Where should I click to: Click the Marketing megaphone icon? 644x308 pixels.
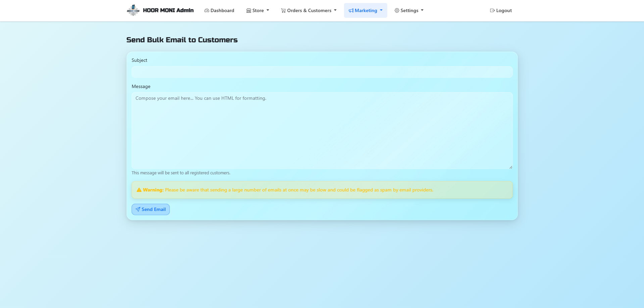351,10
